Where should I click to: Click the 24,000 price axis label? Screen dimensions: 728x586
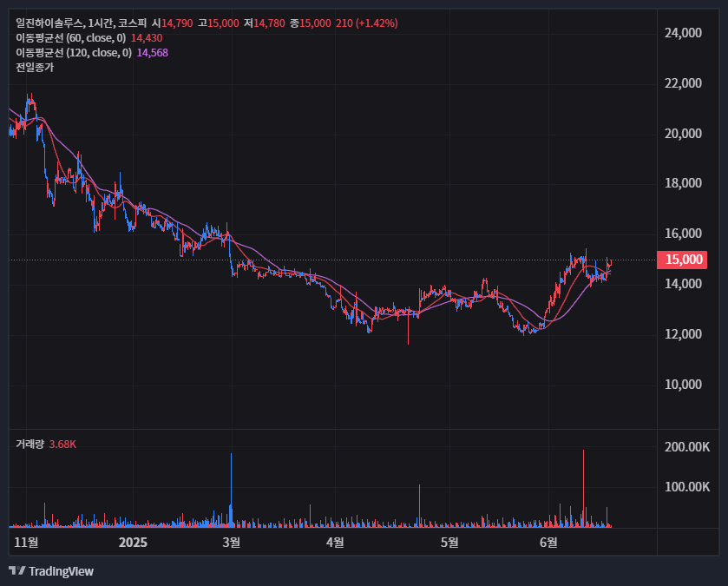(683, 33)
